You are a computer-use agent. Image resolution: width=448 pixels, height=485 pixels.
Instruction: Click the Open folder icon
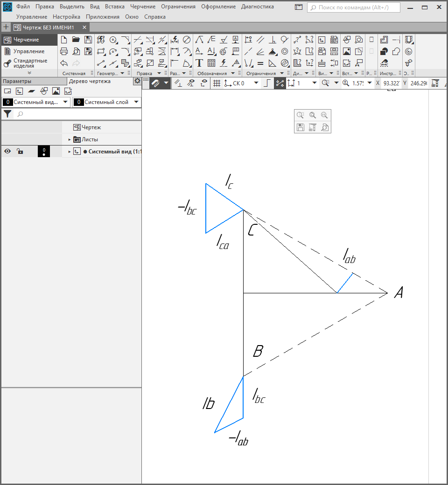(76, 40)
